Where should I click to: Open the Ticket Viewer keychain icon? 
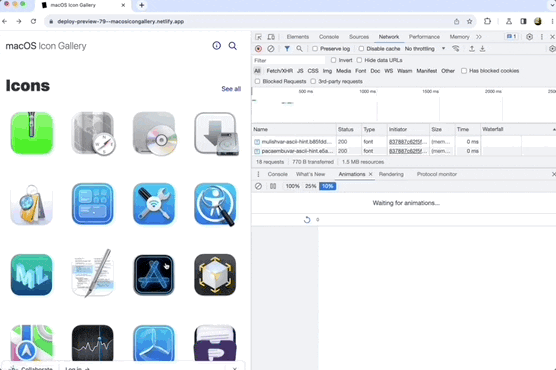pos(32,204)
